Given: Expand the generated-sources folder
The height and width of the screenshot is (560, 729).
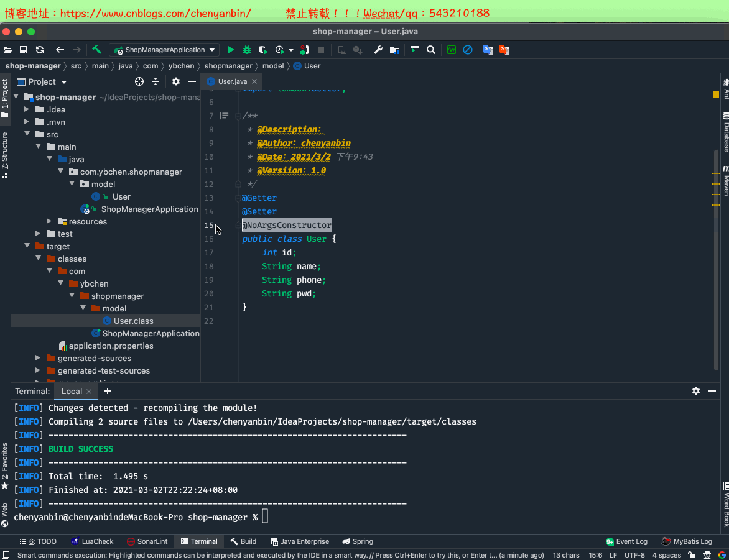Looking at the screenshot, I should click(38, 358).
